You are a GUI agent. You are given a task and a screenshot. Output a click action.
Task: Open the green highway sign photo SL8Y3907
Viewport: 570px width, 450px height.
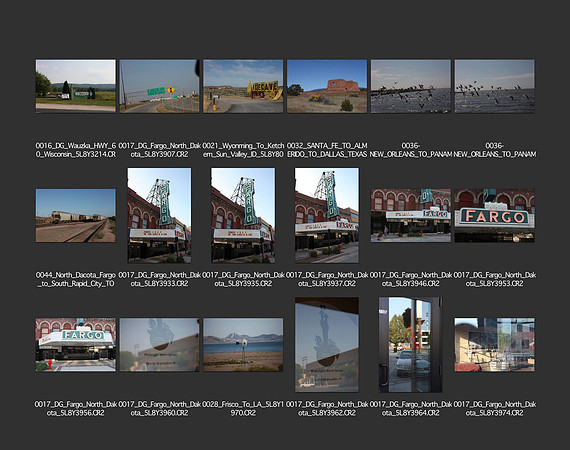[159, 86]
